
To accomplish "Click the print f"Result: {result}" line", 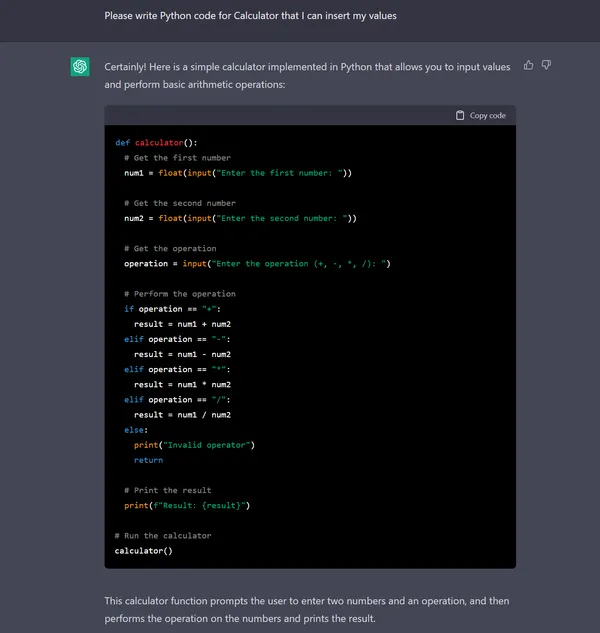I will tap(187, 505).
